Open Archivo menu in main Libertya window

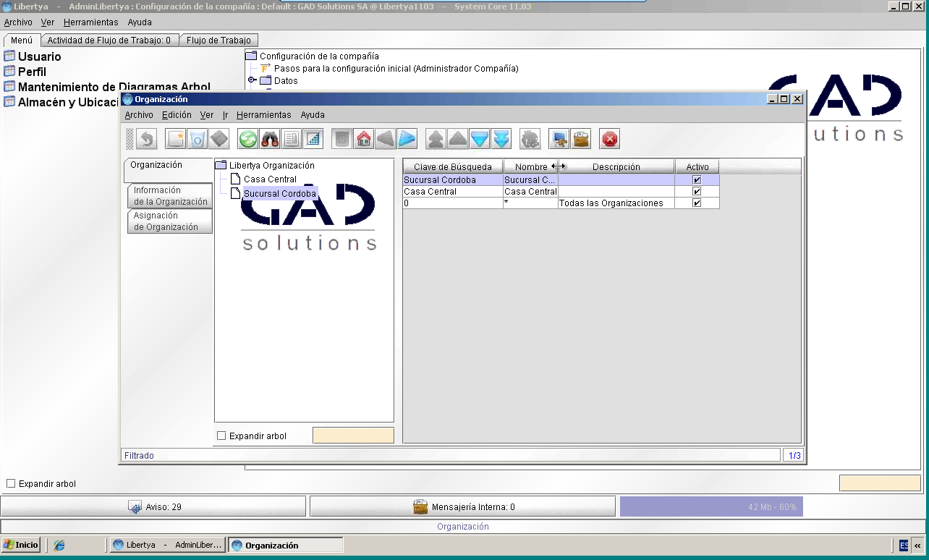click(18, 22)
